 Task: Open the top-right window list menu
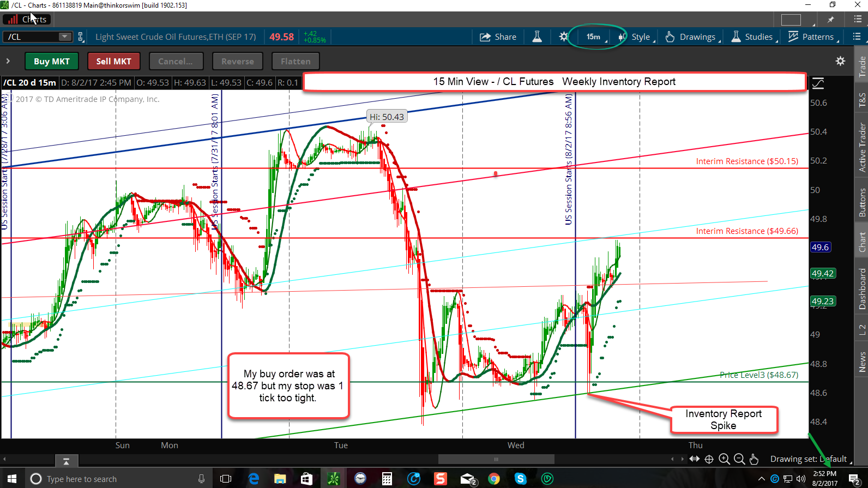point(857,19)
